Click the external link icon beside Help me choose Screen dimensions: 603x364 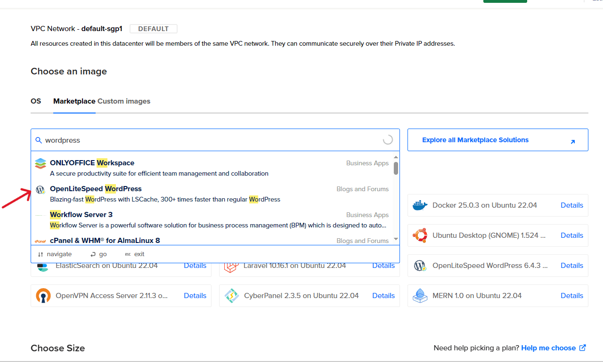point(583,348)
